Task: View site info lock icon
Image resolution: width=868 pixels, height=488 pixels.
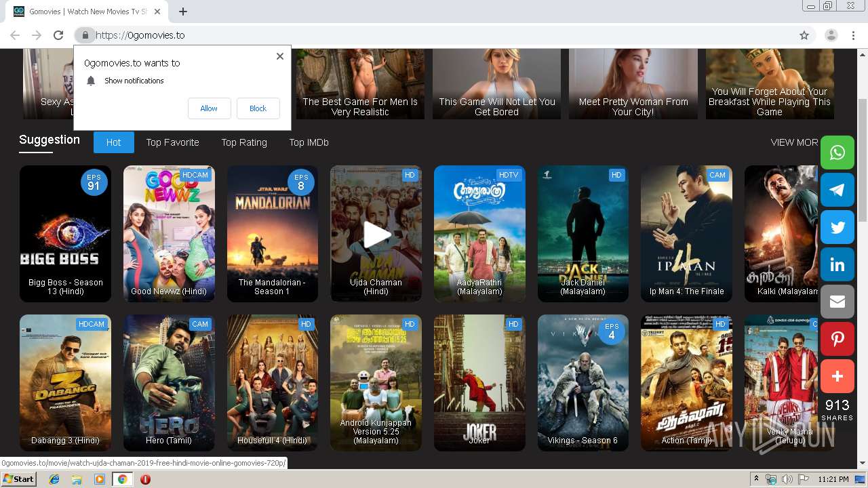Action: 85,35
